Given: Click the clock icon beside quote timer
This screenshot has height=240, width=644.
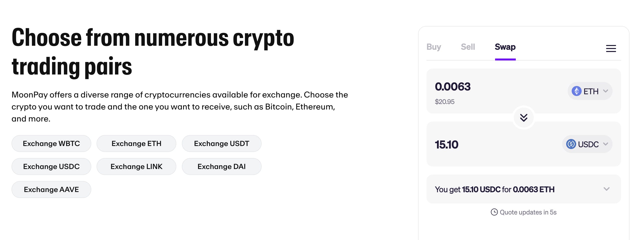Looking at the screenshot, I should [494, 212].
